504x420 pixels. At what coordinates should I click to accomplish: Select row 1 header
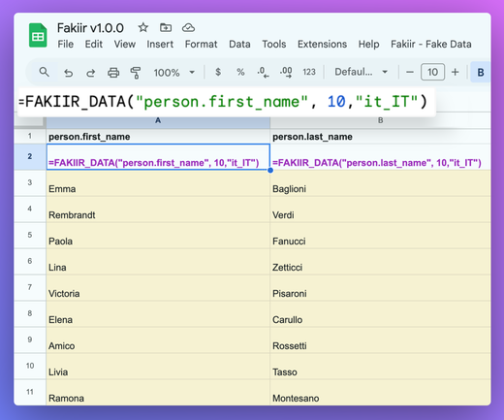point(30,136)
